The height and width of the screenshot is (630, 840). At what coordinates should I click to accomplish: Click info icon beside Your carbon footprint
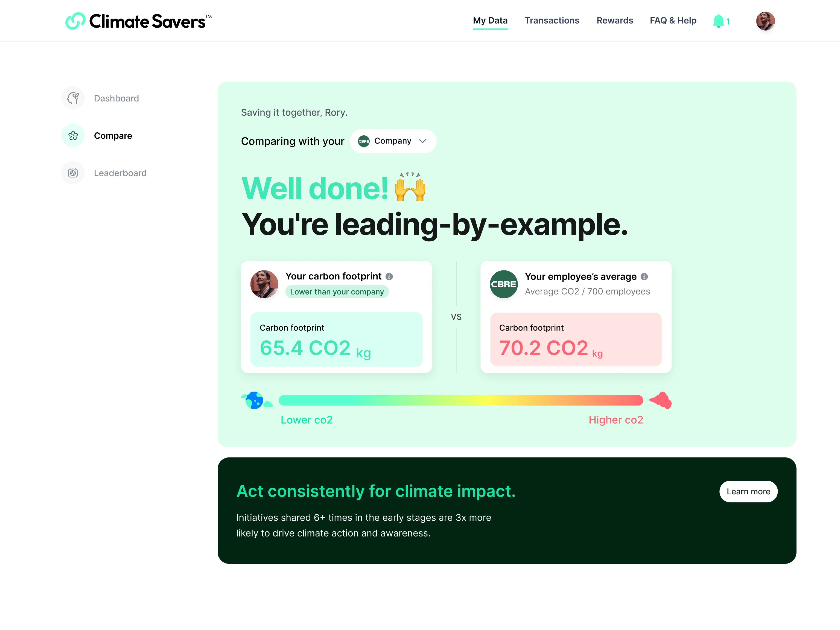point(389,276)
